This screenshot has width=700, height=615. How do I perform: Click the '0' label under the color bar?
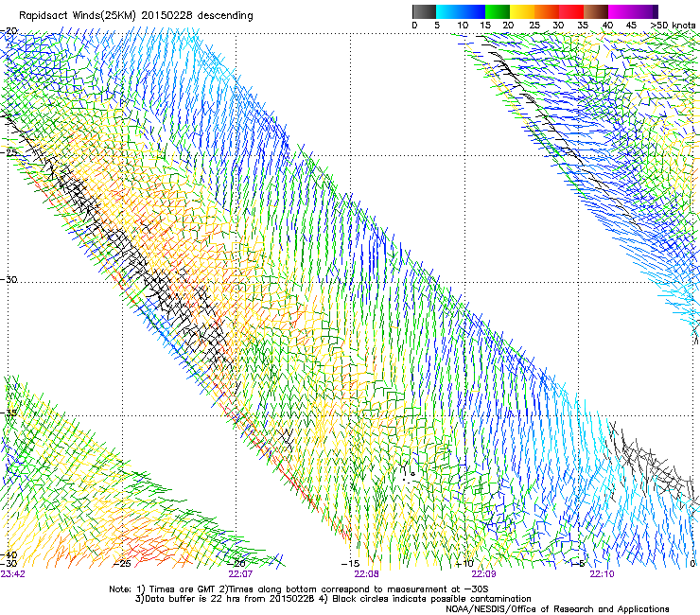coord(414,26)
